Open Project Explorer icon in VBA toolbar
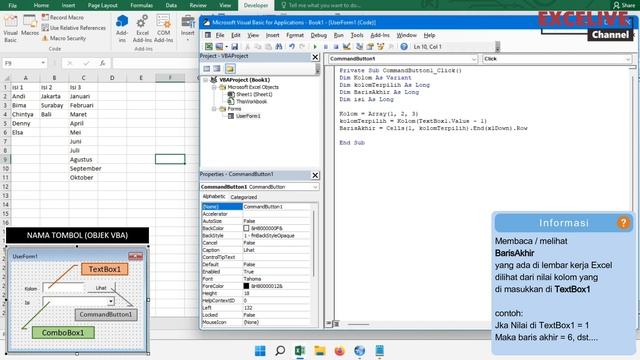 pos(360,47)
